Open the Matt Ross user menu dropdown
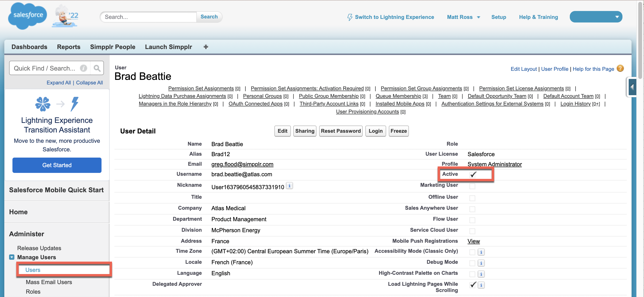The height and width of the screenshot is (297, 644). (463, 17)
